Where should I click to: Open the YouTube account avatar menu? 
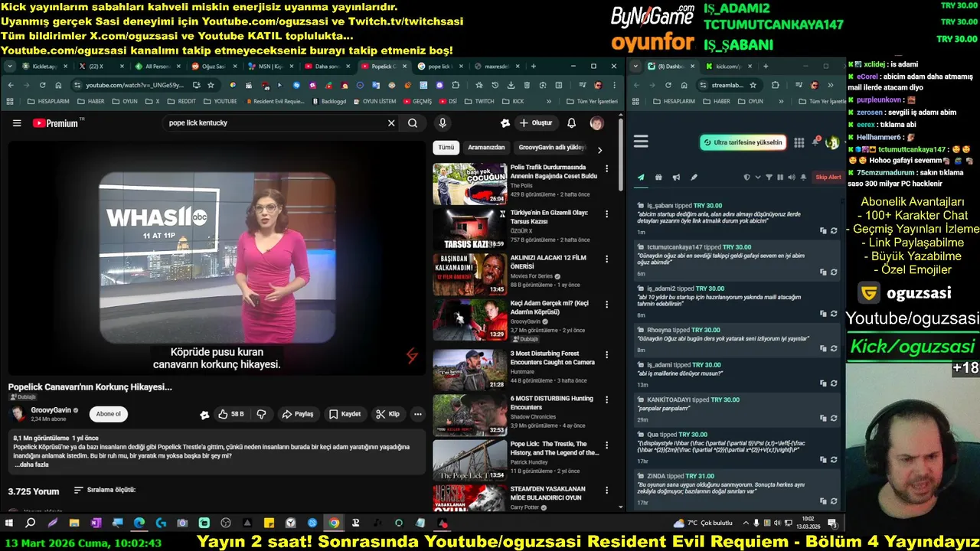596,122
